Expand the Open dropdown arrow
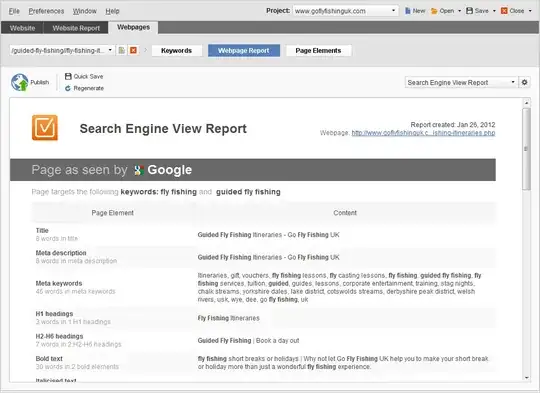Image resolution: width=540 pixels, height=393 pixels. [459, 11]
